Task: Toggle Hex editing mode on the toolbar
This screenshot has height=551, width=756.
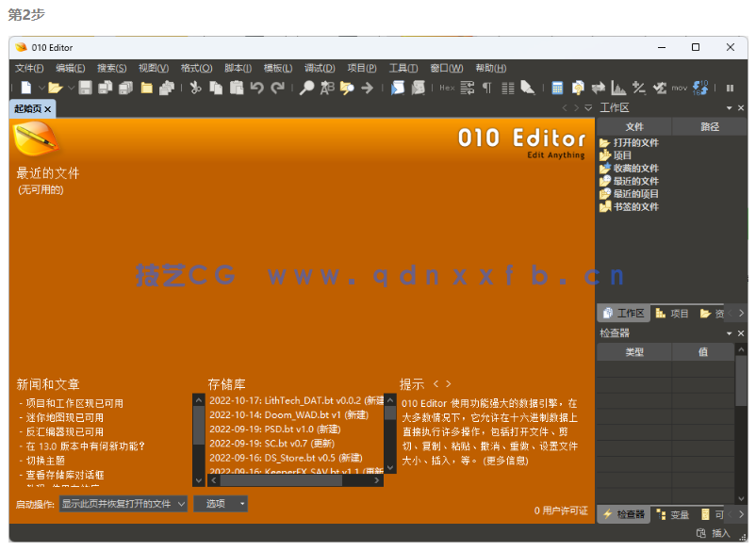Action: (x=447, y=88)
